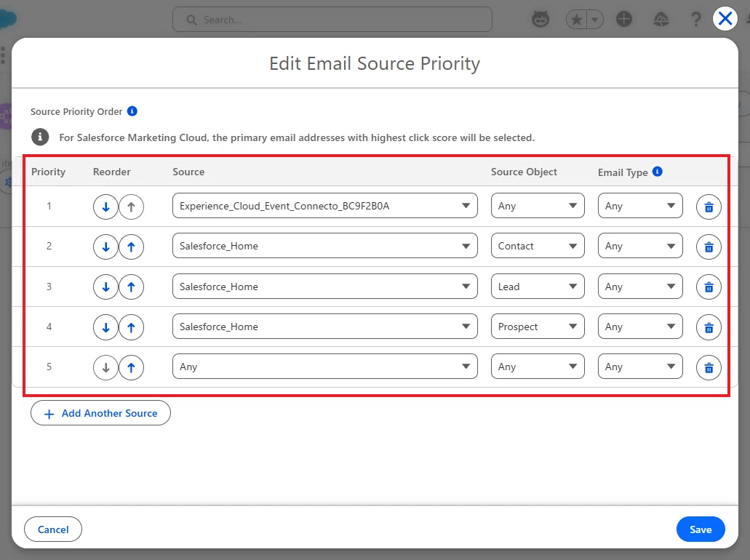Open Source dropdown in priority 3 row
The height and width of the screenshot is (560, 750).
coord(324,287)
